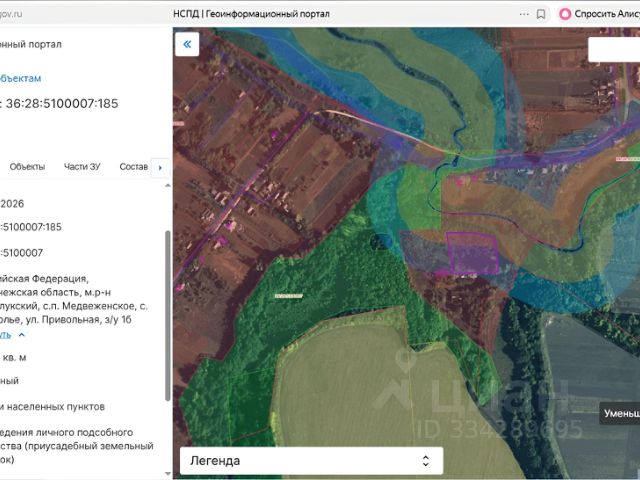Ask Alice assistant icon

565,14
